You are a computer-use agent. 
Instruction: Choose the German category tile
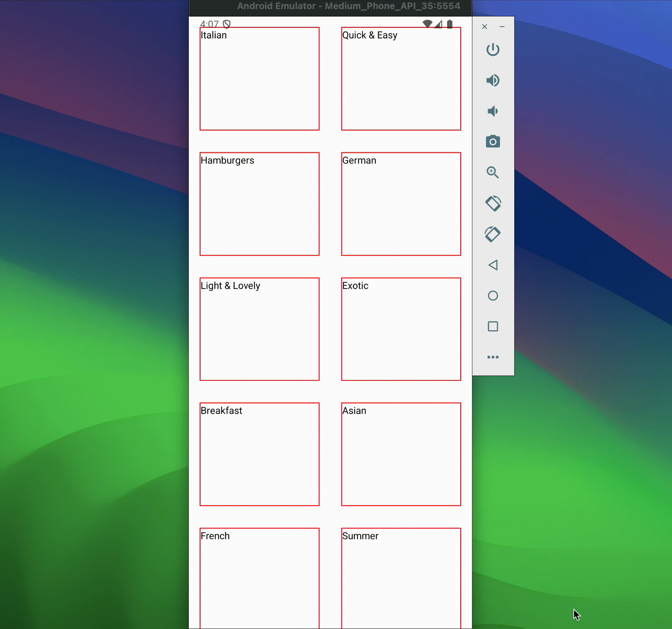tap(401, 204)
